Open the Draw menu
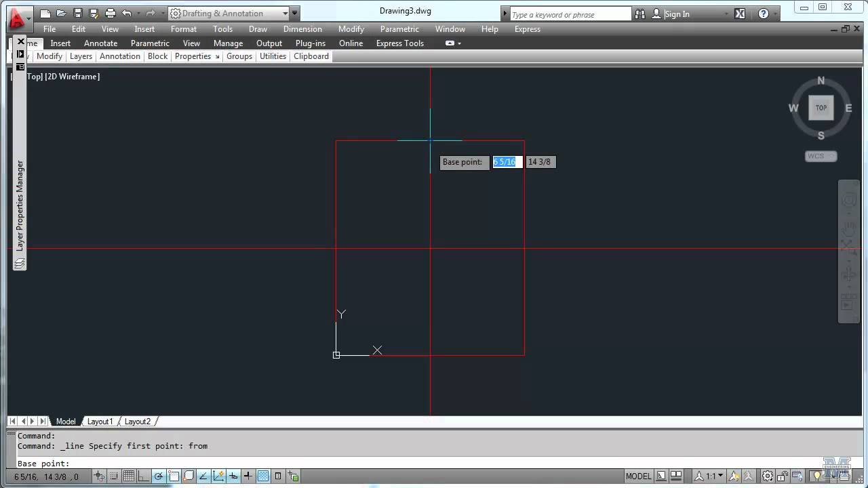Viewport: 868px width, 488px height. pos(258,29)
